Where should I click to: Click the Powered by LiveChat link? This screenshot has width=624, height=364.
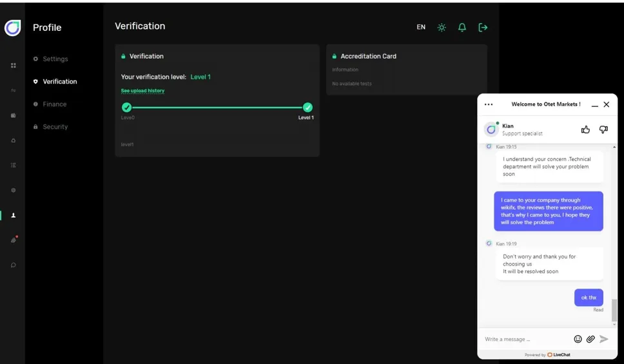coord(547,355)
